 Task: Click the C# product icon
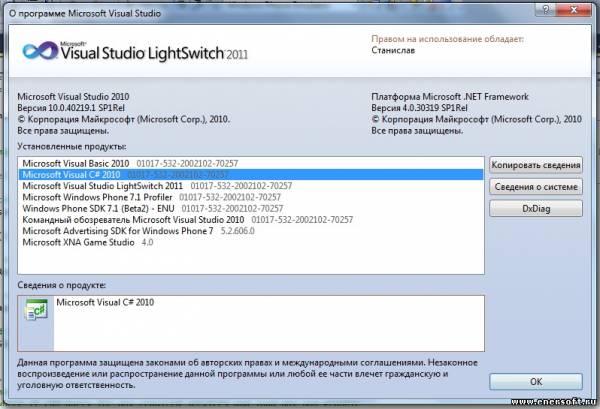pyautogui.click(x=36, y=310)
